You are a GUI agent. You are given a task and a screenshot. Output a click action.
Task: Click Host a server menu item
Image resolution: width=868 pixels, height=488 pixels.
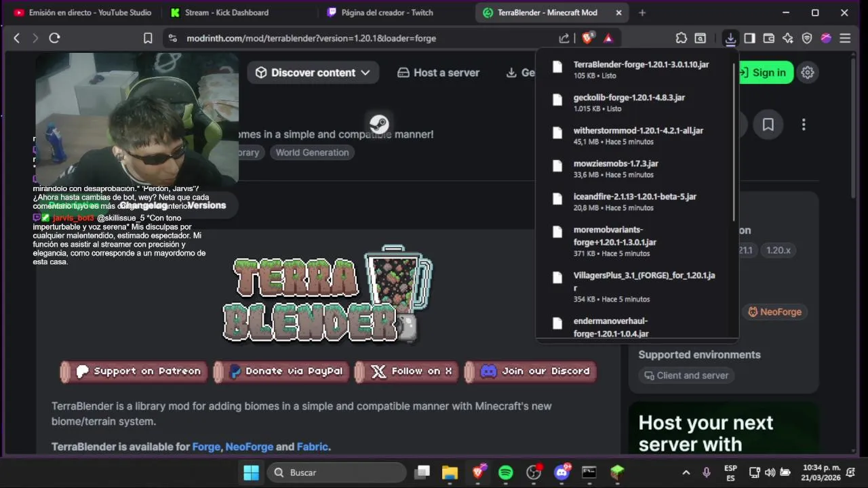[438, 73]
